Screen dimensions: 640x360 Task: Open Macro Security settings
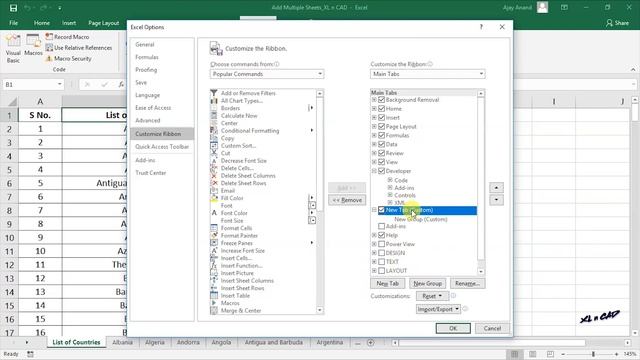[x=69, y=58]
